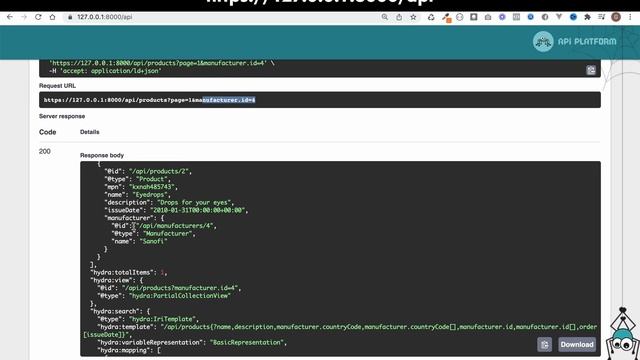Click the "/api/products?manufacturer.id=4" view id
The image size is (640, 360).
coord(180,288)
